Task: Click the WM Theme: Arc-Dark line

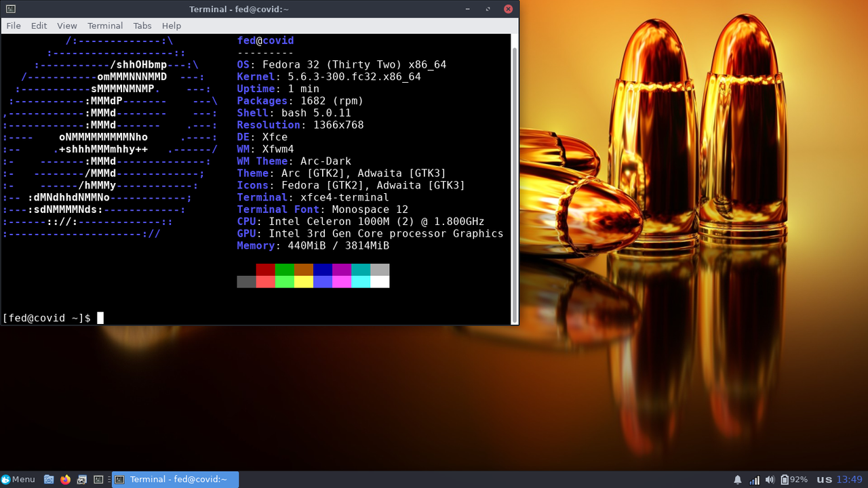Action: click(294, 161)
